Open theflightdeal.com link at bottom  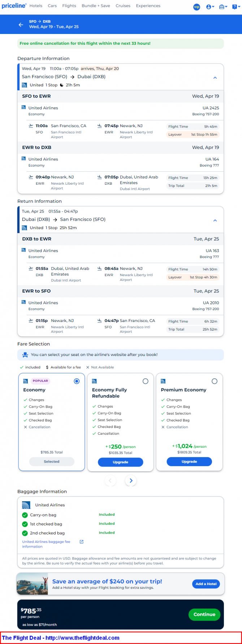point(82,638)
